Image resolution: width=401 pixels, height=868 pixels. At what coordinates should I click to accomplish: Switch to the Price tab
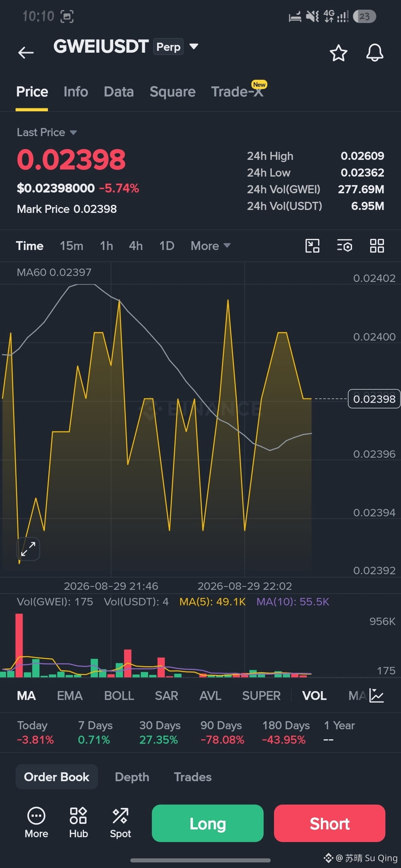point(32,92)
